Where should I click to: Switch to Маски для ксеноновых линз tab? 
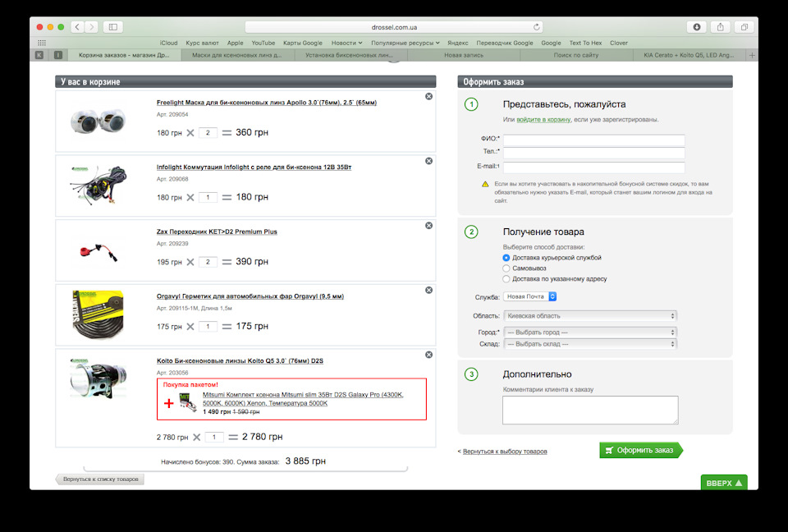237,55
